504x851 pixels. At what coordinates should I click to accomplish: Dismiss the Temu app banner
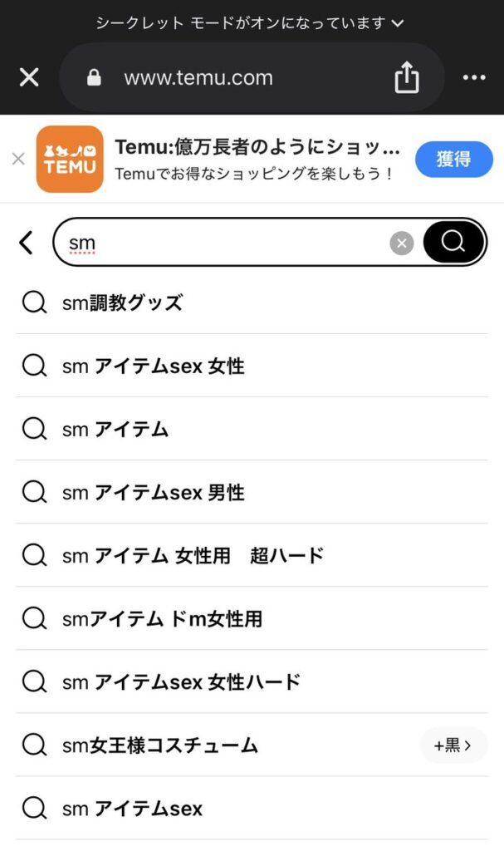[x=18, y=159]
